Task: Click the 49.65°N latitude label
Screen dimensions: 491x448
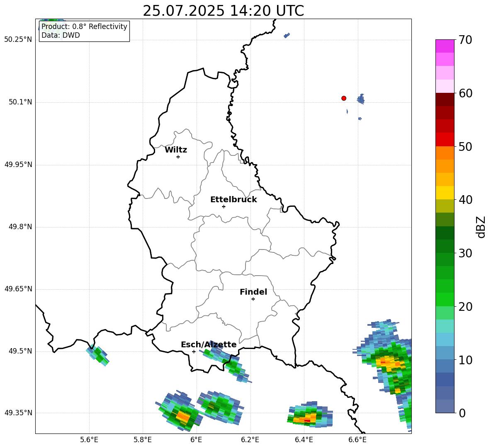Action: point(18,289)
